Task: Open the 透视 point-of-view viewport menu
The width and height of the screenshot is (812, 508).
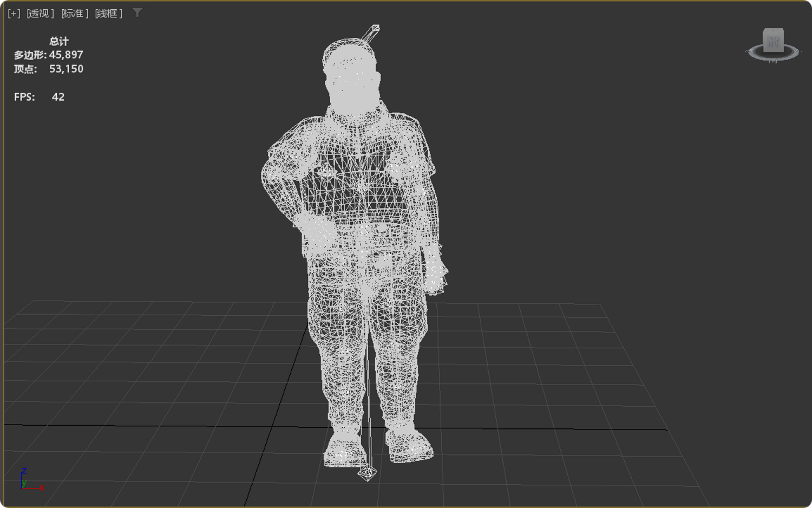Action: 40,14
